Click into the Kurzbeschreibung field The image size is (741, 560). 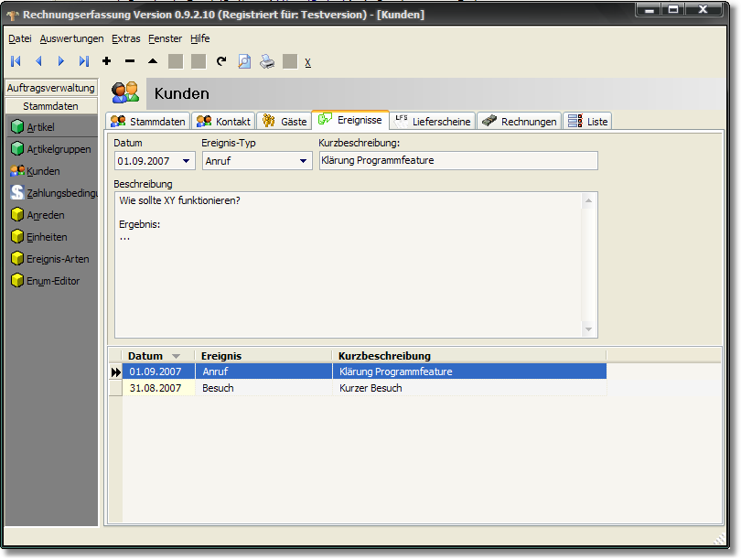(x=458, y=161)
